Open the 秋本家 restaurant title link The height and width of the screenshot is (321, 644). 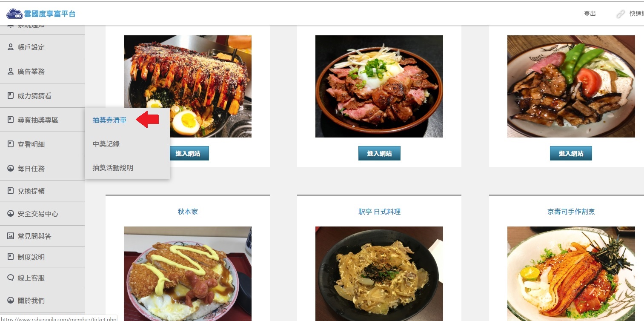click(x=188, y=212)
